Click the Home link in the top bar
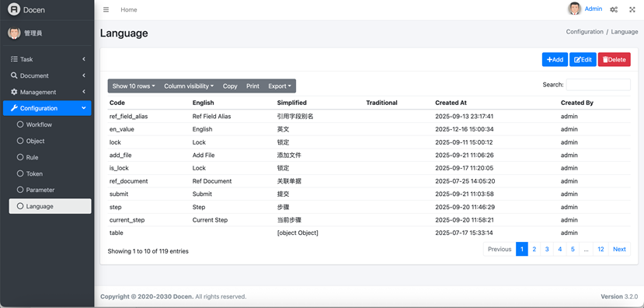This screenshot has height=308, width=644. (x=129, y=9)
